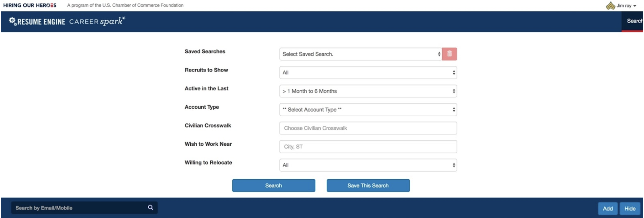This screenshot has width=644, height=218.
Task: Click the U.S. Chamber of Commerce Foundation tagline
Action: 125,5
